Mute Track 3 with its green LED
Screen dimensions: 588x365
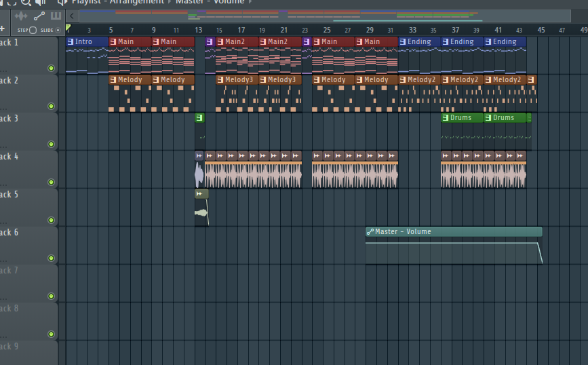tap(51, 144)
